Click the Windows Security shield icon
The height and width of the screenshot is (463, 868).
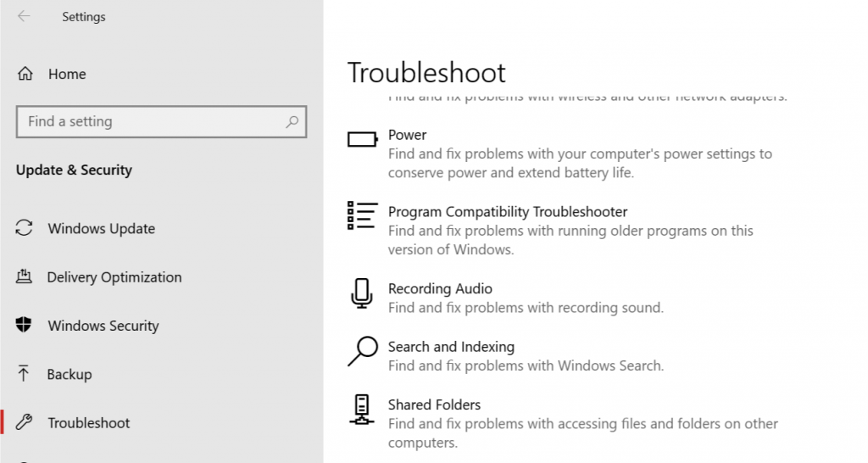click(x=25, y=326)
